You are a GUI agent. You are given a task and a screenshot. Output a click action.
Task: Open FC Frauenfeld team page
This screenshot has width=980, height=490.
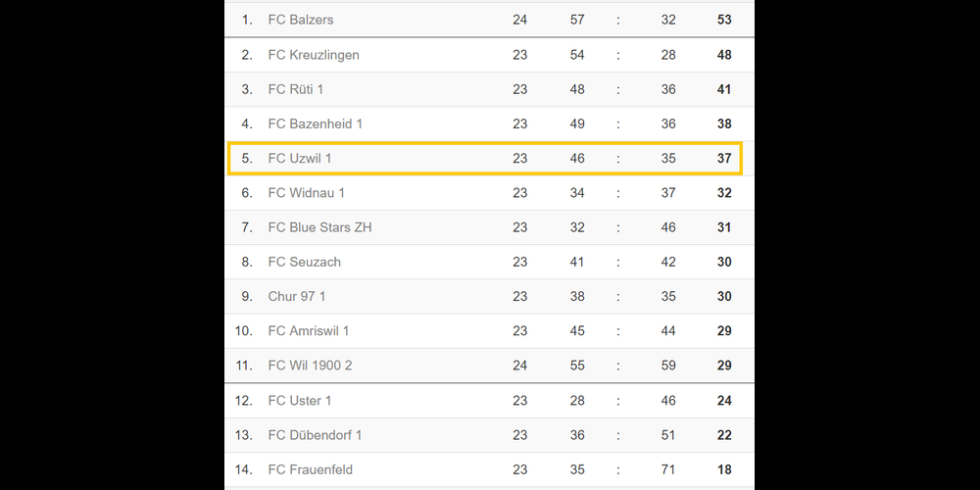click(x=311, y=469)
